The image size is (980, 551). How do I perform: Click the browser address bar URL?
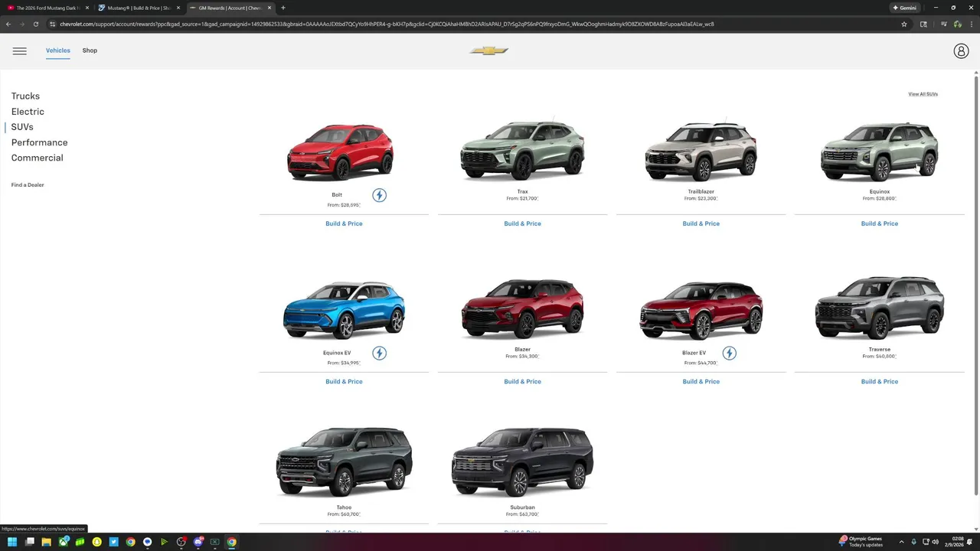coord(387,24)
